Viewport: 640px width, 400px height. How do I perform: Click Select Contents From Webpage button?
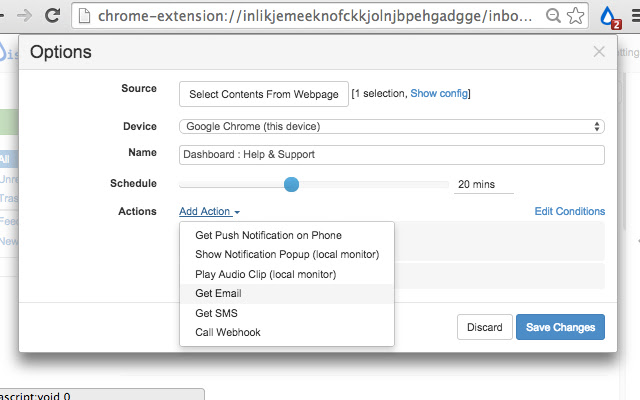[x=264, y=94]
